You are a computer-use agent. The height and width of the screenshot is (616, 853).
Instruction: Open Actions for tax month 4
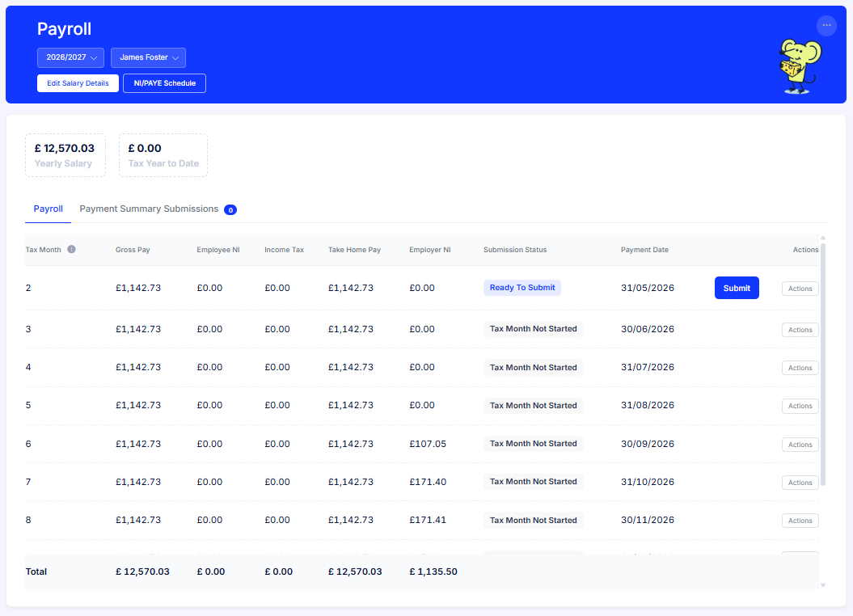[800, 368]
